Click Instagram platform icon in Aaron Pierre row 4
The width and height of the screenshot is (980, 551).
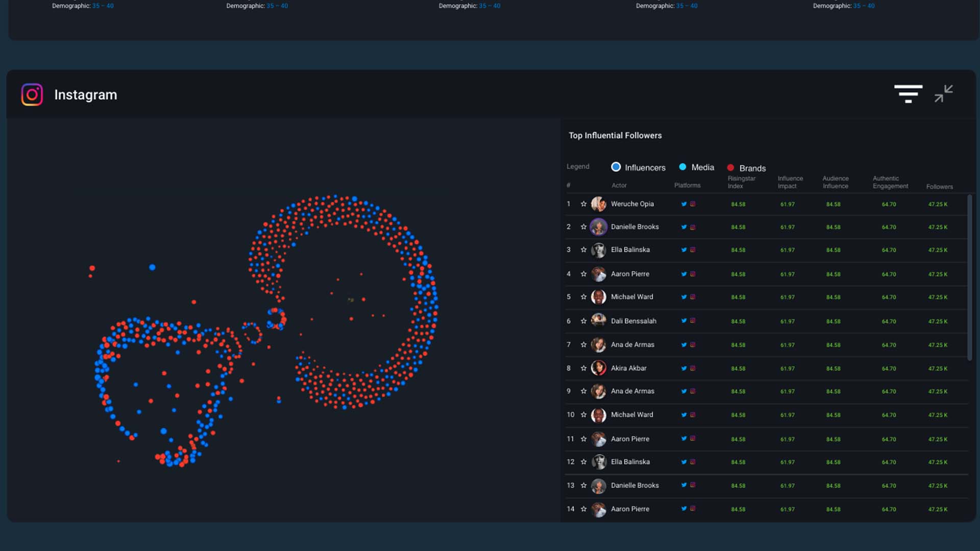[693, 274]
